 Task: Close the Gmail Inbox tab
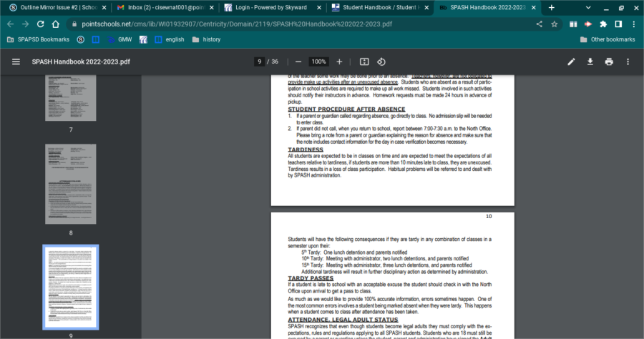212,7
